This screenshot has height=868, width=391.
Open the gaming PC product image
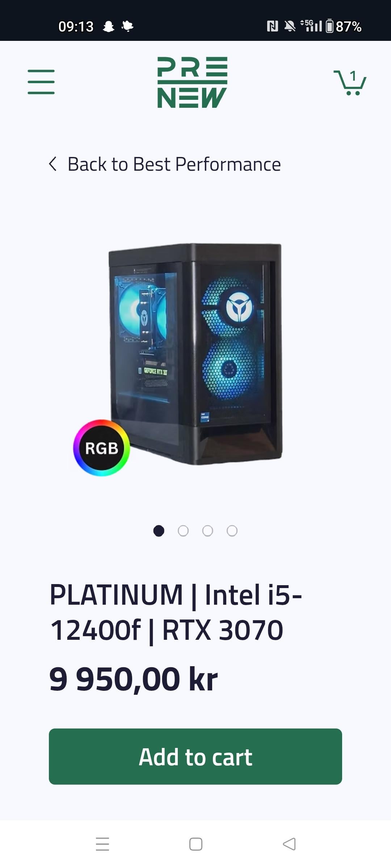[195, 354]
